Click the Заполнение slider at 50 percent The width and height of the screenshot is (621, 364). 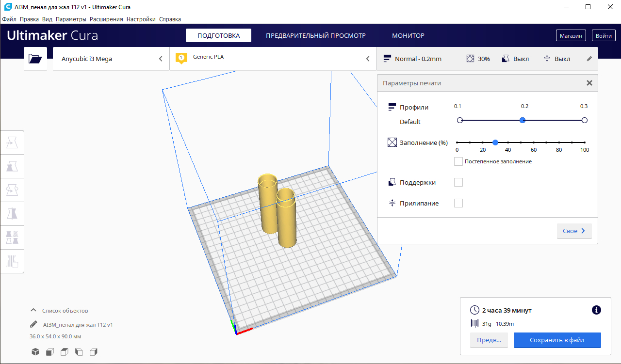(521, 142)
